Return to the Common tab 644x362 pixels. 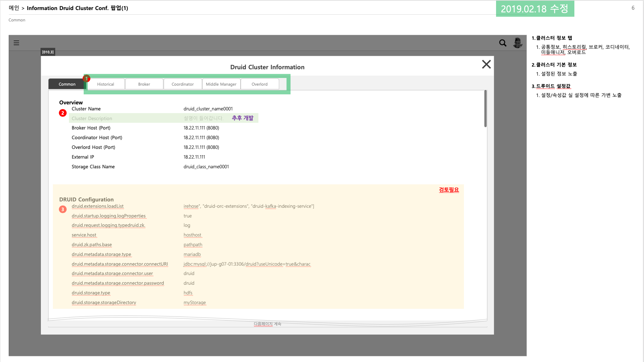click(66, 84)
